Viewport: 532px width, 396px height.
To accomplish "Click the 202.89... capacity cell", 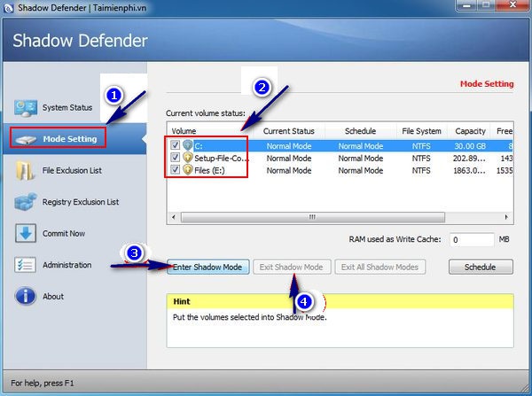I will coord(469,159).
